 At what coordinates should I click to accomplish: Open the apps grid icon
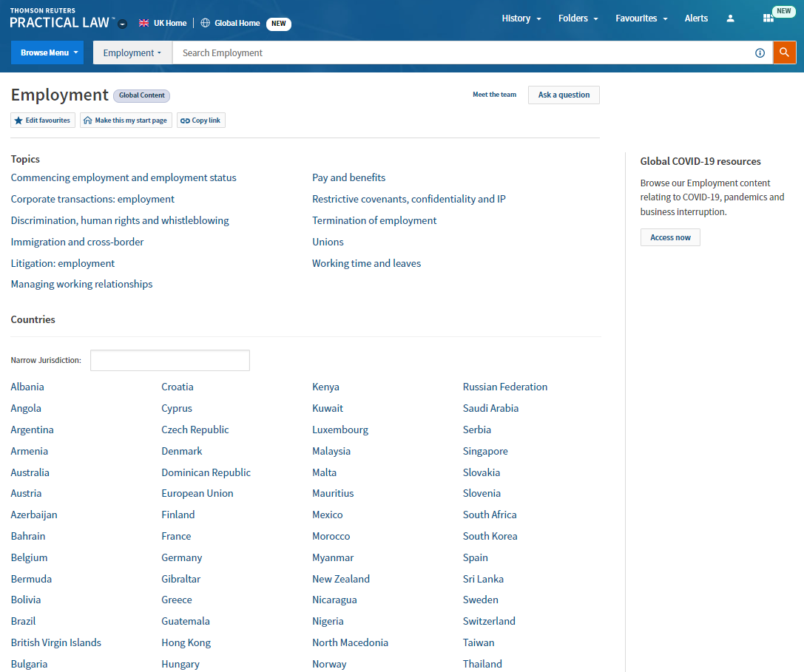pos(768,18)
